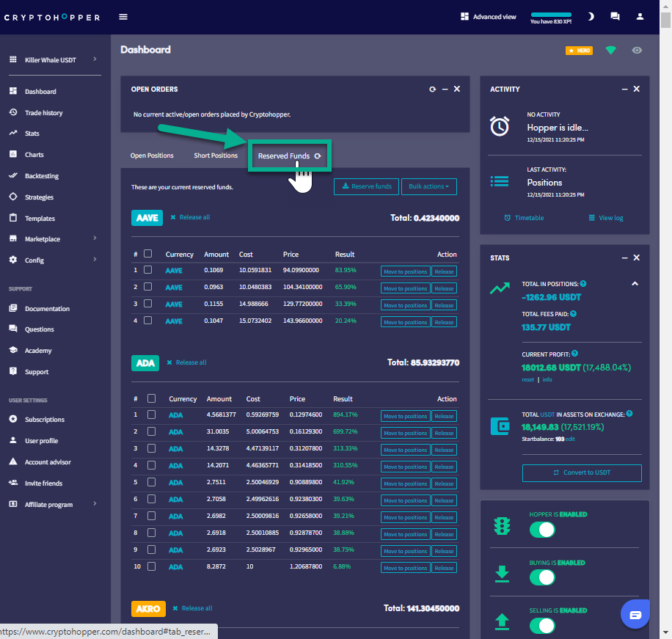Switch to the Open Positions tab
Image resolution: width=672 pixels, height=639 pixels.
[152, 156]
